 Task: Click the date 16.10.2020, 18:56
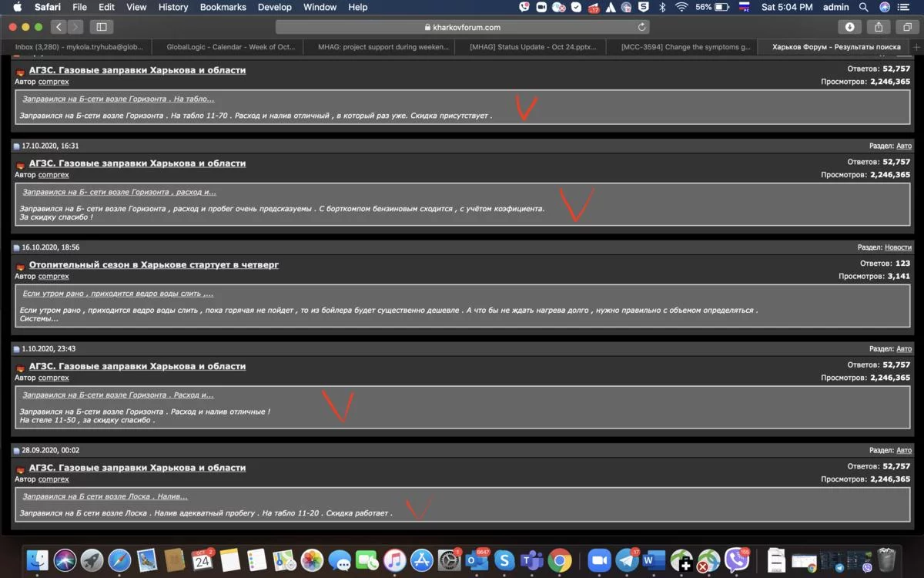(x=50, y=247)
